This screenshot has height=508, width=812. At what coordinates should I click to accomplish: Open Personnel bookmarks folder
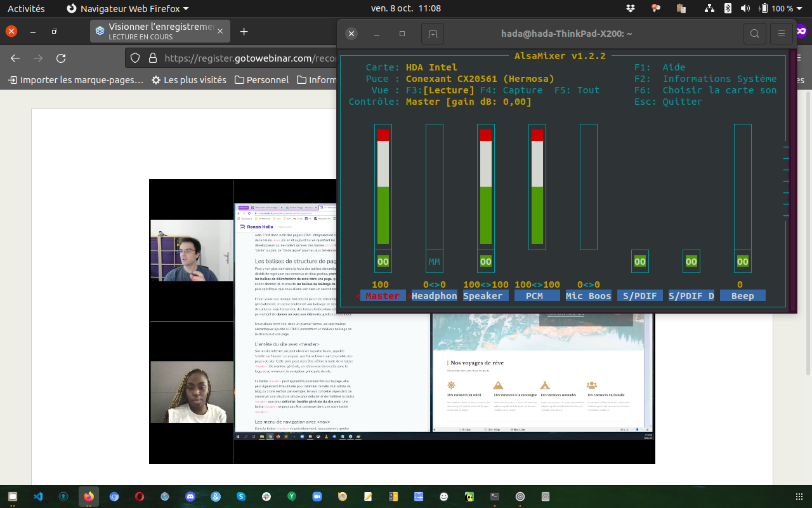[261, 80]
